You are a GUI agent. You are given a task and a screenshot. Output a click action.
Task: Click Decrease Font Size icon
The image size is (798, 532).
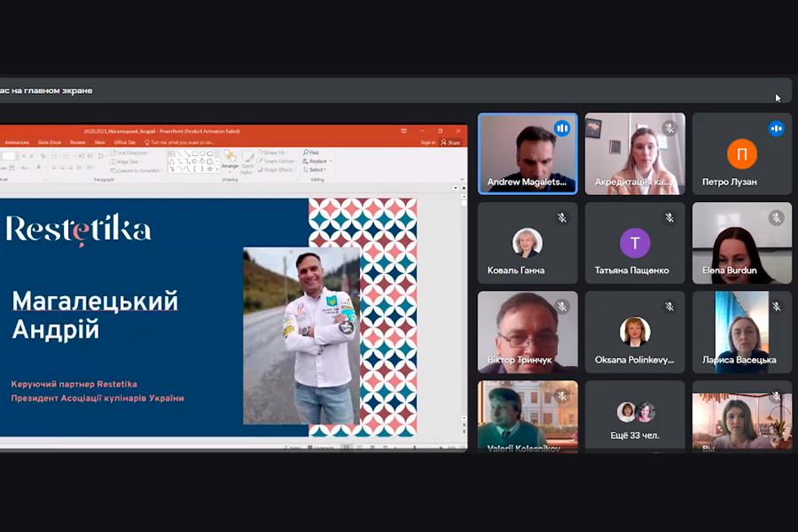click(32, 156)
